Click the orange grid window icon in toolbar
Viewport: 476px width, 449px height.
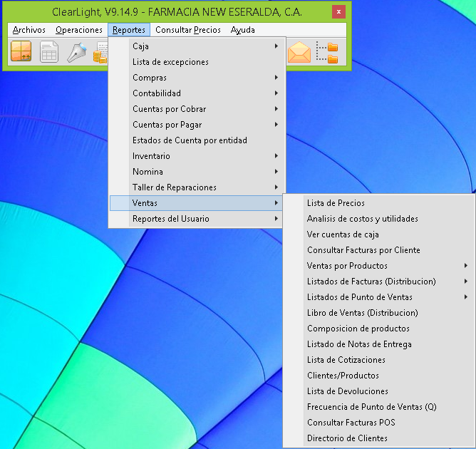coord(21,53)
